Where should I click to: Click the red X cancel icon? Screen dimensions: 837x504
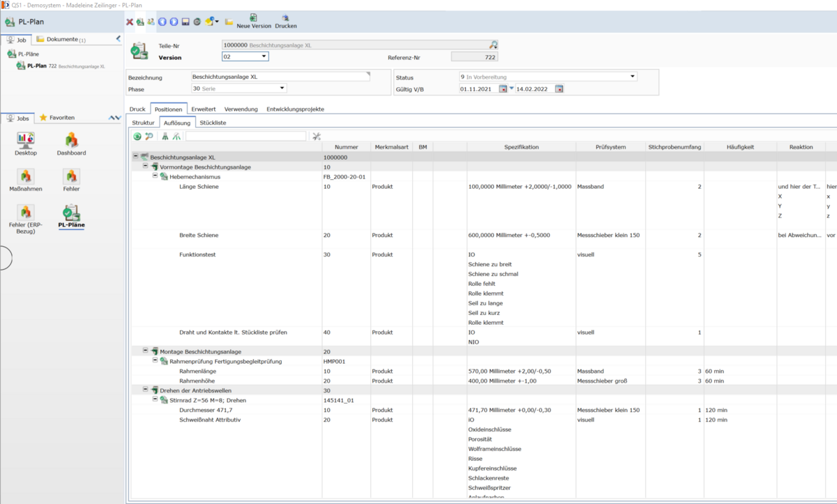click(130, 22)
